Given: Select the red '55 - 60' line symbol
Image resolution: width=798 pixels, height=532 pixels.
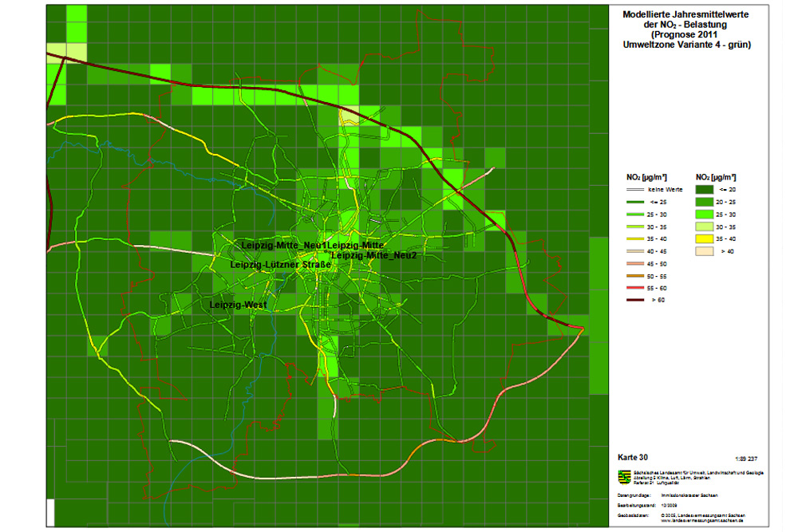Looking at the screenshot, I should (x=638, y=287).
